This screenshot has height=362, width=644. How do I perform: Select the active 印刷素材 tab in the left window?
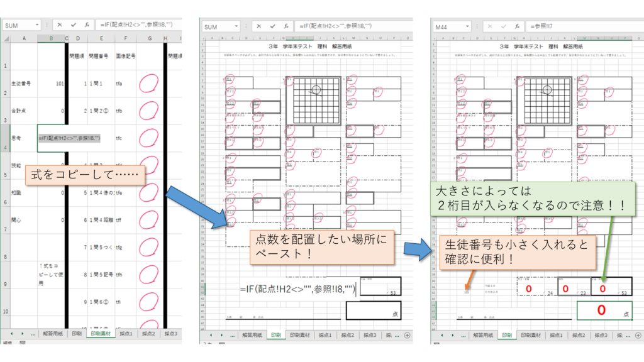[x=101, y=334]
